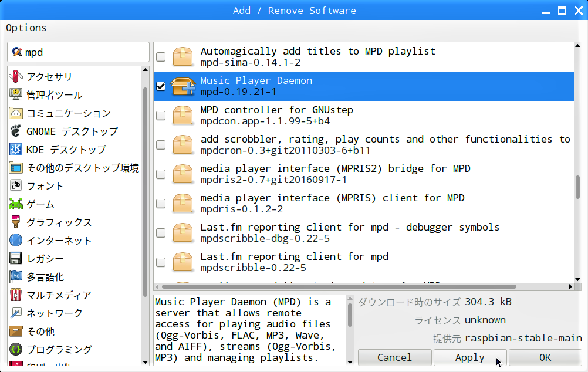Click the Cancel button

click(394, 357)
